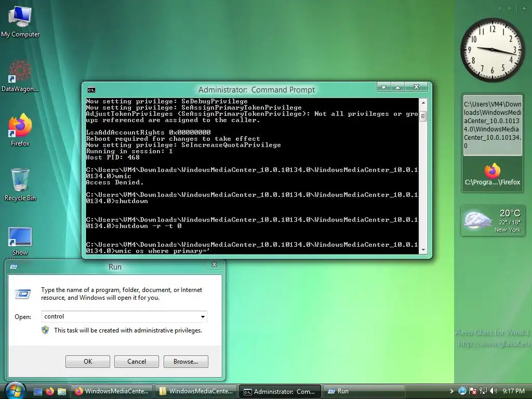Viewport: 532px width, 399px height.
Task: Close the Run dialog with X
Action: (x=214, y=264)
